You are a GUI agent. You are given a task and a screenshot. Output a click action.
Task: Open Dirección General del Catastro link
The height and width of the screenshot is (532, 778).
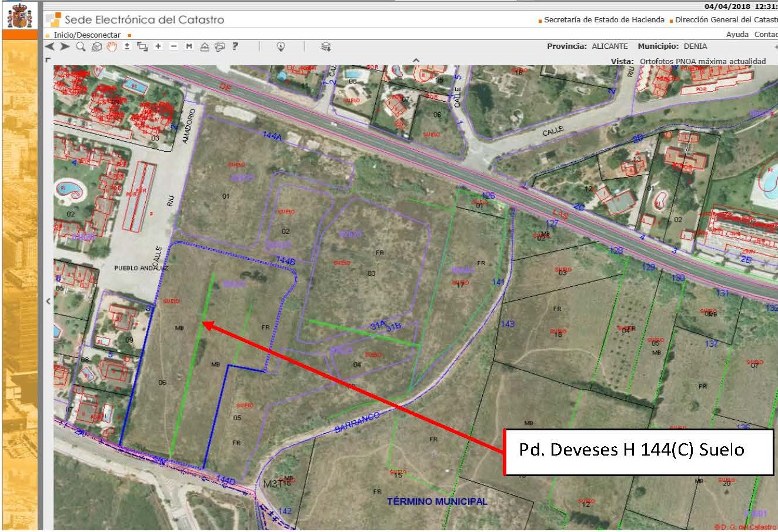726,20
